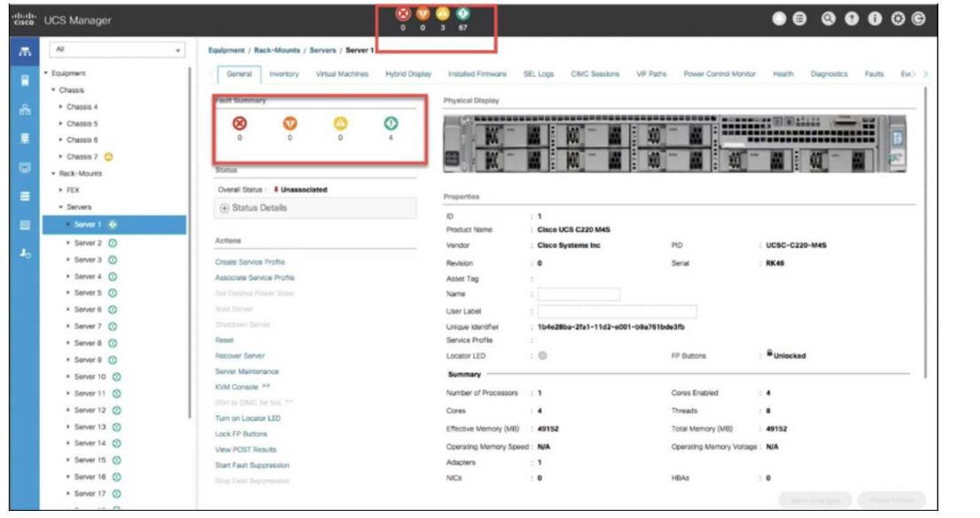This screenshot has height=518, width=980.
Task: Switch to the SEL Logs tab
Action: point(538,73)
